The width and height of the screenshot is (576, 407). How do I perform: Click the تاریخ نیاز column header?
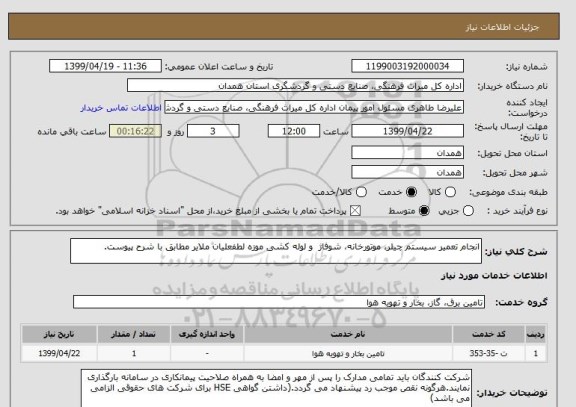click(59, 334)
